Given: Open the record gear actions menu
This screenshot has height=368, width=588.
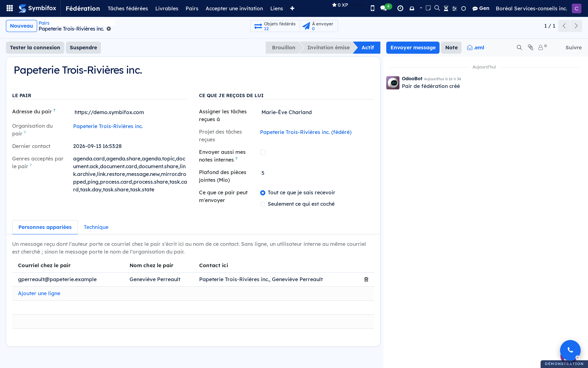Looking at the screenshot, I should (x=109, y=29).
